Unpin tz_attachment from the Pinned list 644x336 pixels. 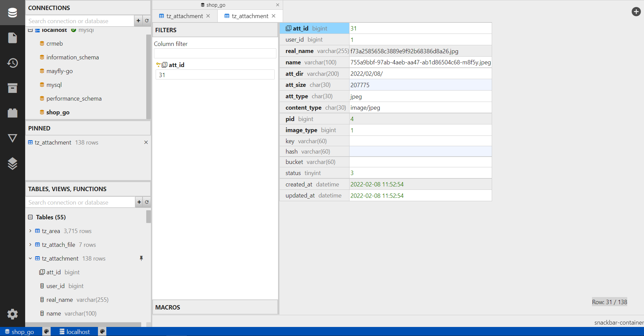coord(146,143)
